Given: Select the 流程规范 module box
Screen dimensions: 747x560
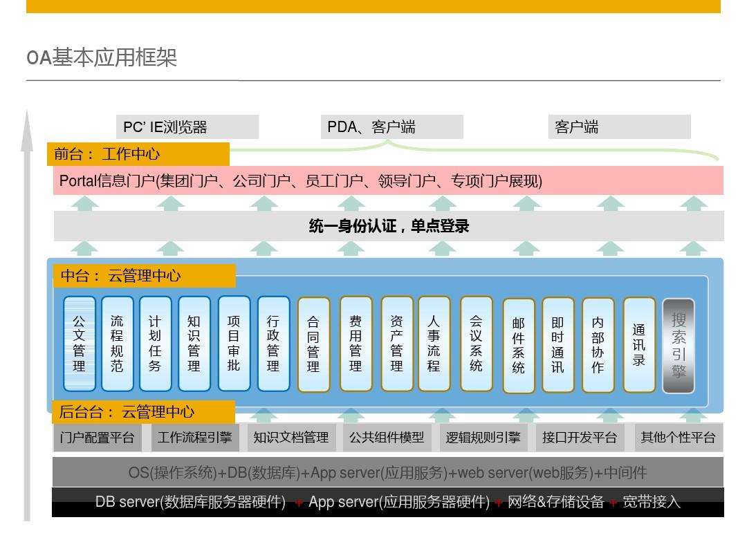Looking at the screenshot, I should click(117, 344).
